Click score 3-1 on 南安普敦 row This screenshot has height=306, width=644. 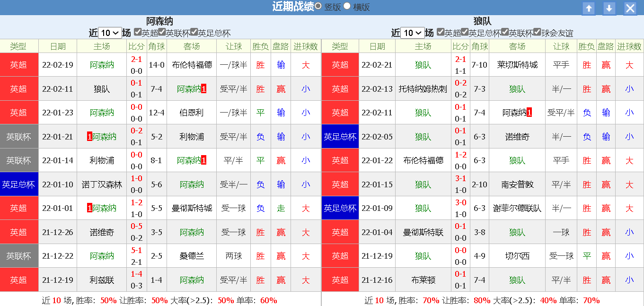pos(460,178)
